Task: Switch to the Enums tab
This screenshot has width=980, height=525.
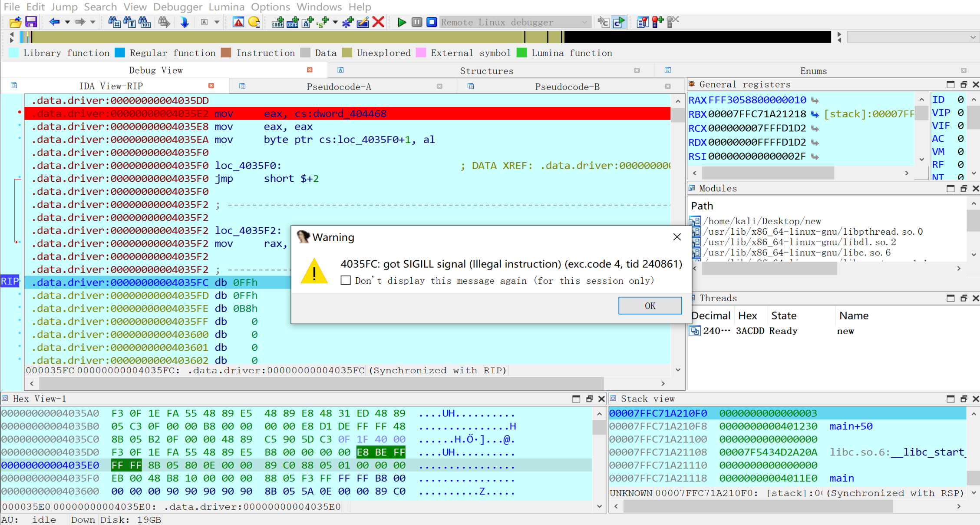Action: [813, 71]
